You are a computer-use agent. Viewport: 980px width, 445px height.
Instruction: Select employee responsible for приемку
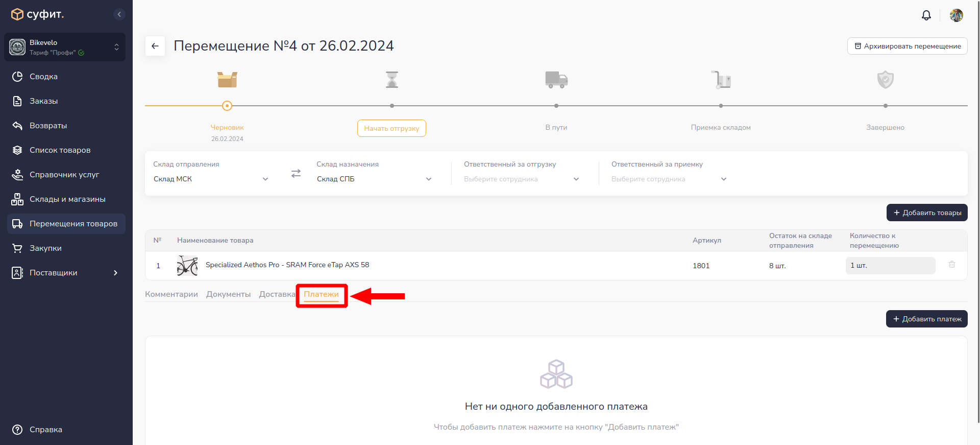point(669,179)
